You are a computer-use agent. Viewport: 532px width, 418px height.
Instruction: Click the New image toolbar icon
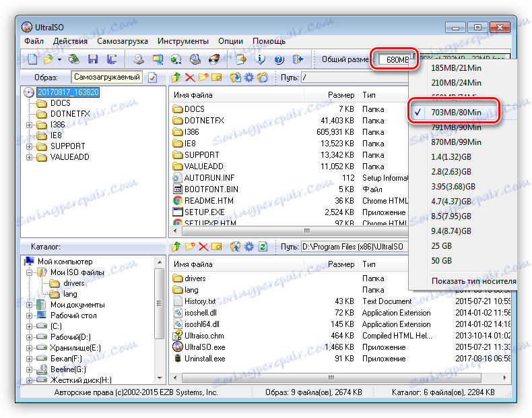[x=32, y=59]
